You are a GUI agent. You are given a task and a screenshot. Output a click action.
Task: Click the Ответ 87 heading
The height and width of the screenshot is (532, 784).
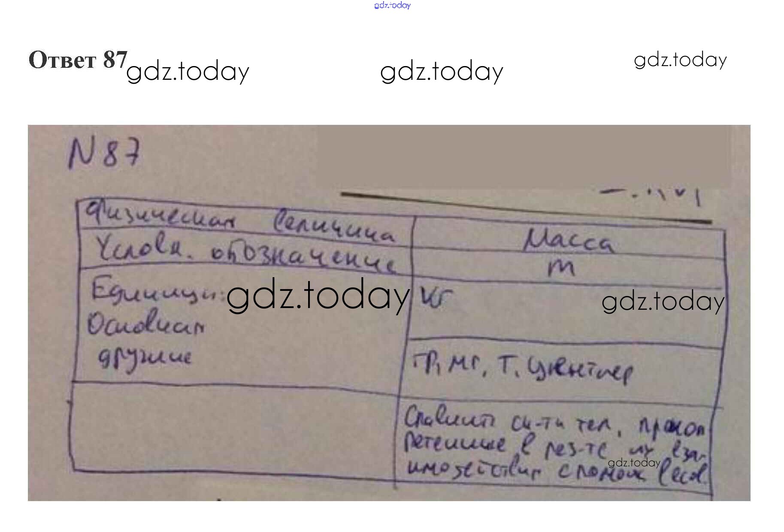(x=78, y=60)
